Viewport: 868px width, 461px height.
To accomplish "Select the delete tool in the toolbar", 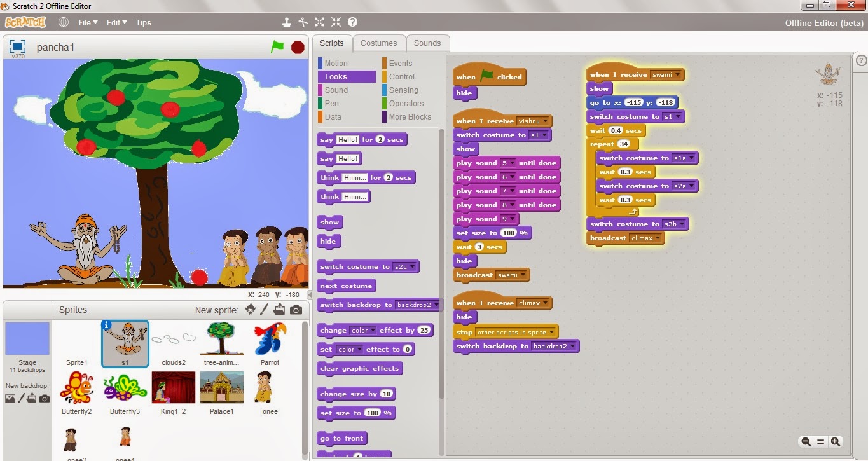I will pos(302,22).
